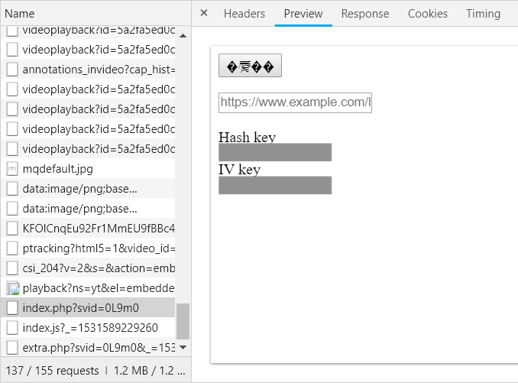Image resolution: width=518 pixels, height=383 pixels.
Task: Open the Preview tab
Action: click(303, 14)
